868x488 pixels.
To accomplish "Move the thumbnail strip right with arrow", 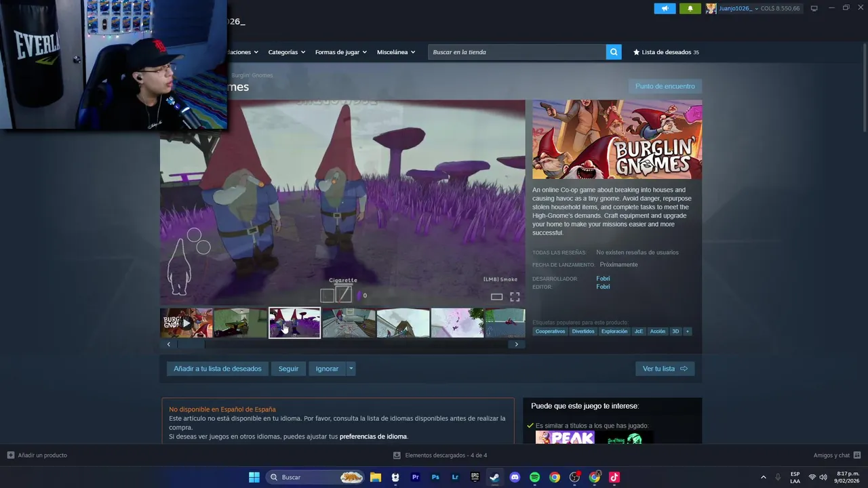I will [x=516, y=344].
